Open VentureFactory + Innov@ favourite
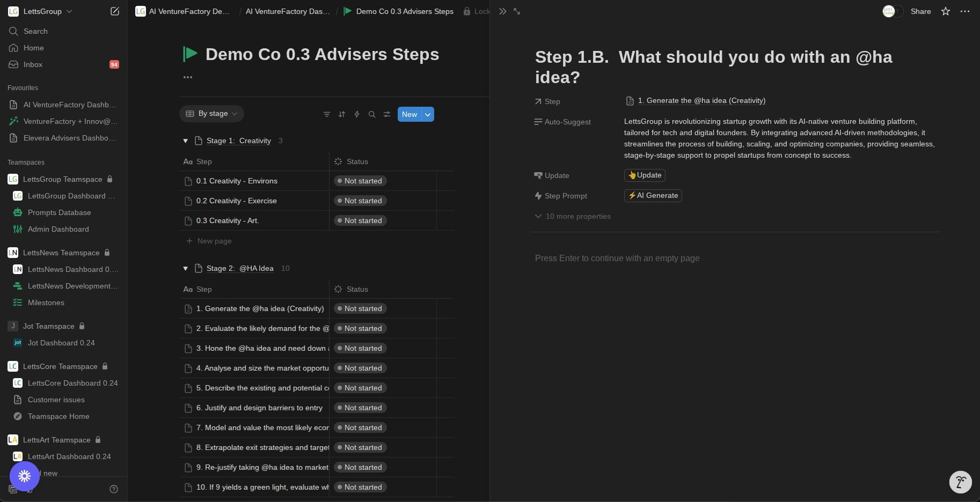This screenshot has width=980, height=502. [64, 121]
